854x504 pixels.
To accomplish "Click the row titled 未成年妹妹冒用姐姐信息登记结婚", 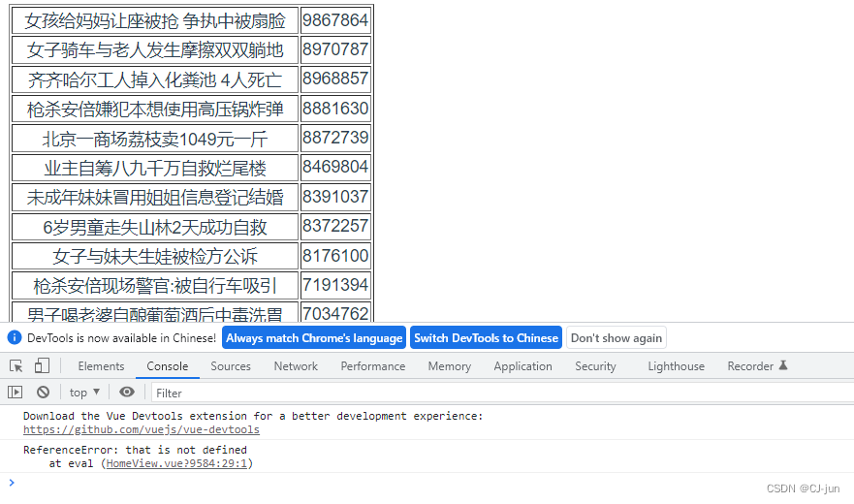I will 155,197.
